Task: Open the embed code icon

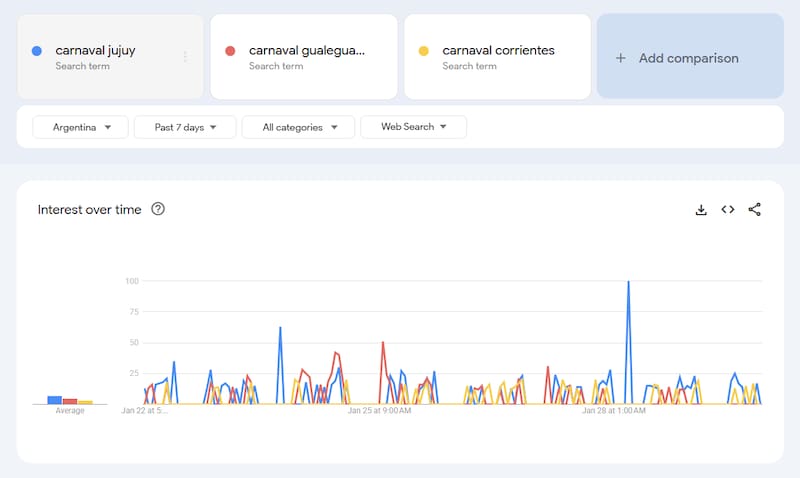Action: click(x=728, y=210)
